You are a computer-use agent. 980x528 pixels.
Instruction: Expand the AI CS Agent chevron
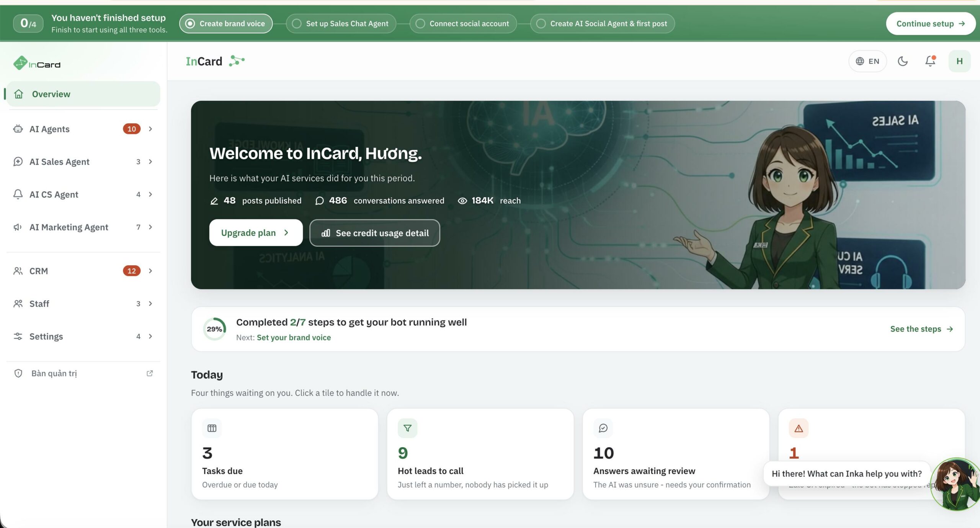[150, 195]
